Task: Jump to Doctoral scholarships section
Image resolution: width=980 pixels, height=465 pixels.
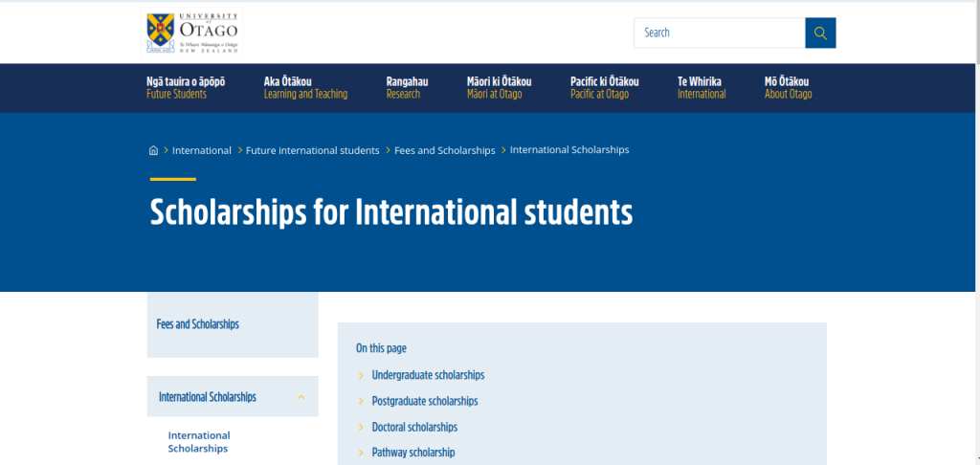Action: tap(414, 428)
